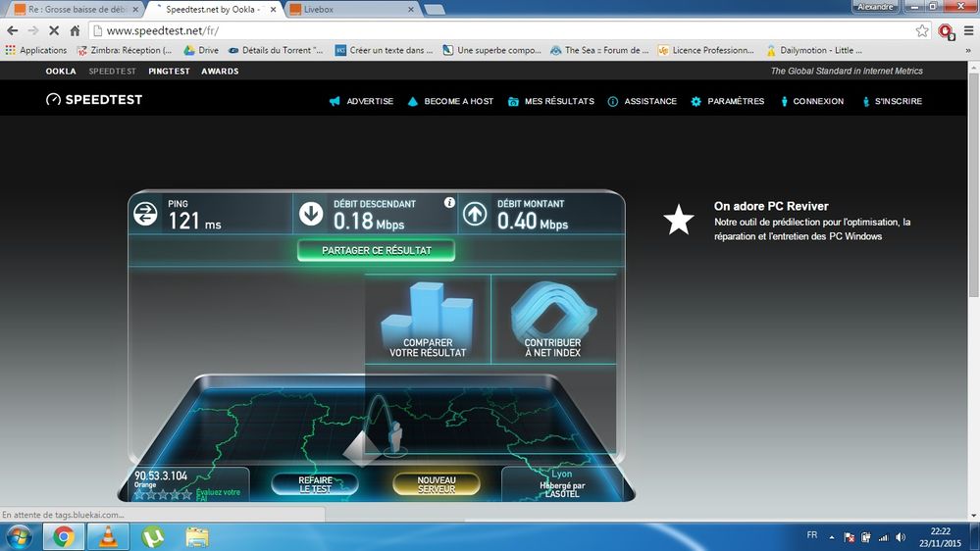
Task: Switch to the 'Re : Grosse baisse de déb' tab
Action: click(75, 10)
